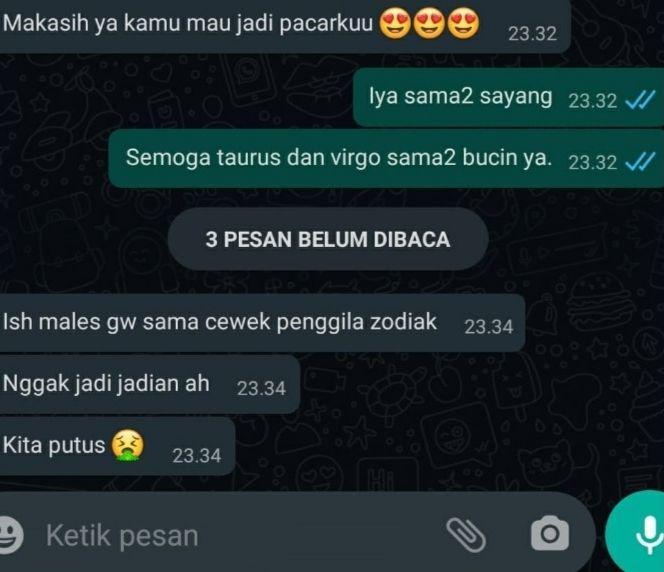
Task: Tap the paperclip attachment icon
Action: [466, 535]
